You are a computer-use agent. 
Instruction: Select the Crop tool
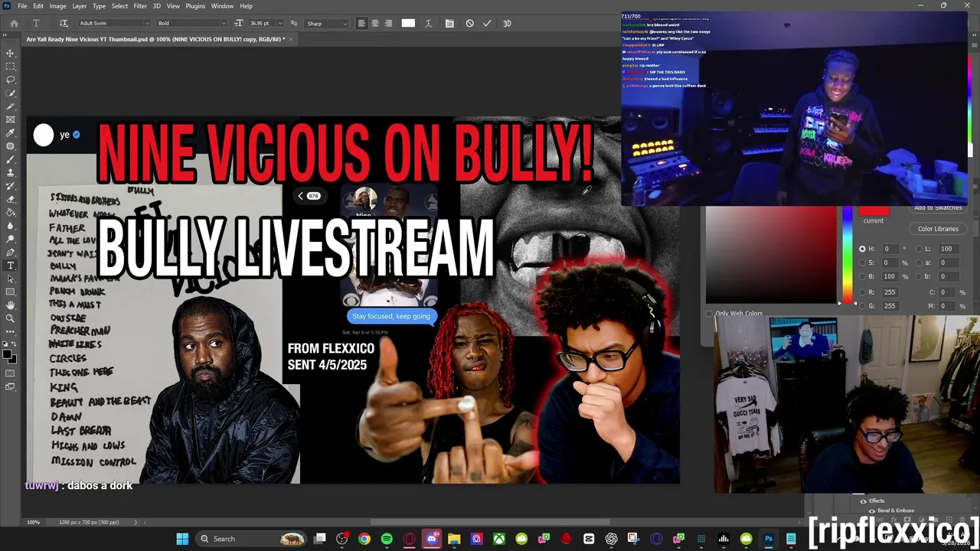tap(11, 106)
